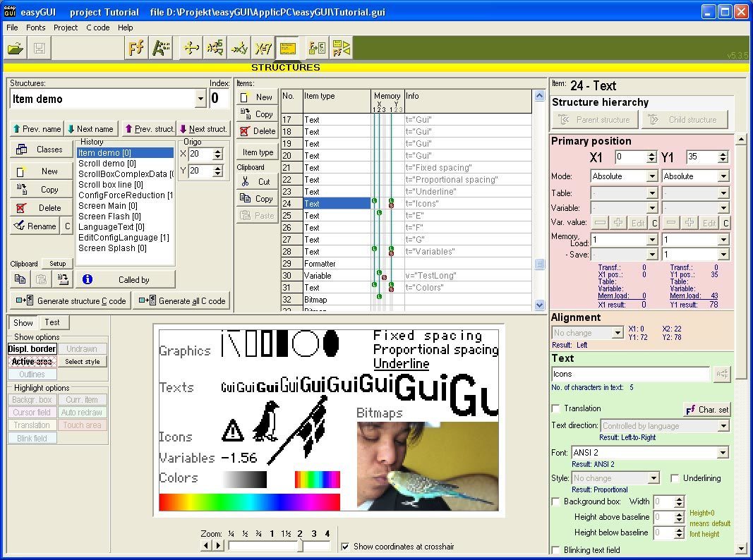Open project with the folder toolbar icon
Screen dimensions: 753x560
click(x=16, y=48)
